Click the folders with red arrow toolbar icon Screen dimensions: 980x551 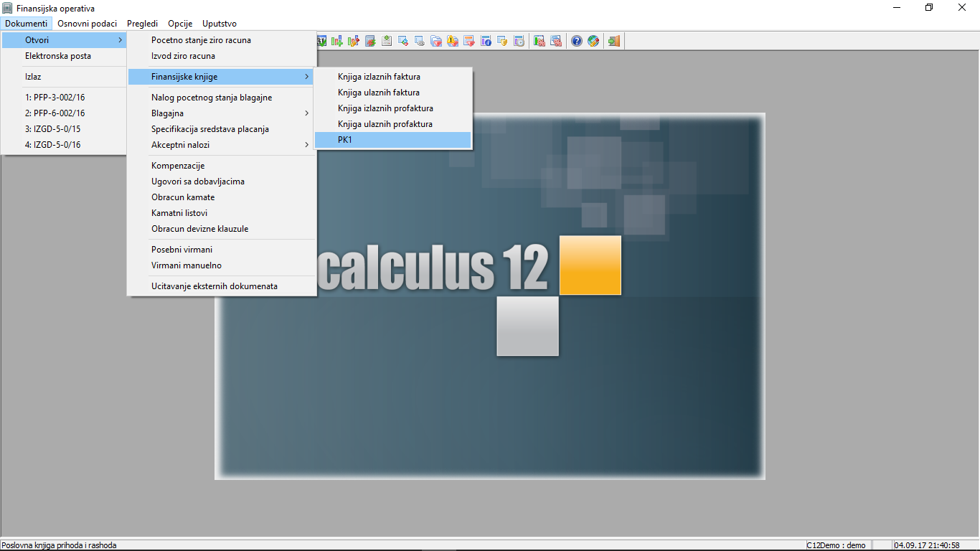(436, 41)
